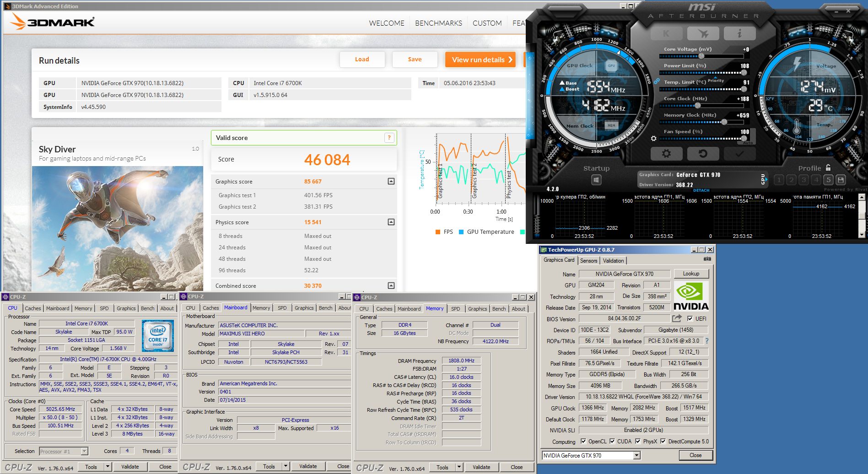Open the WELCOME tab in 3DMark

click(x=387, y=23)
